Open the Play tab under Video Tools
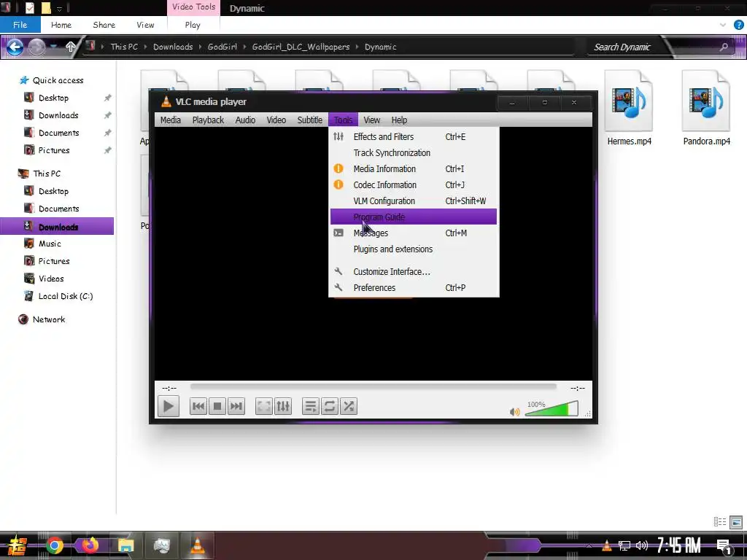The width and height of the screenshot is (747, 560). (x=193, y=25)
